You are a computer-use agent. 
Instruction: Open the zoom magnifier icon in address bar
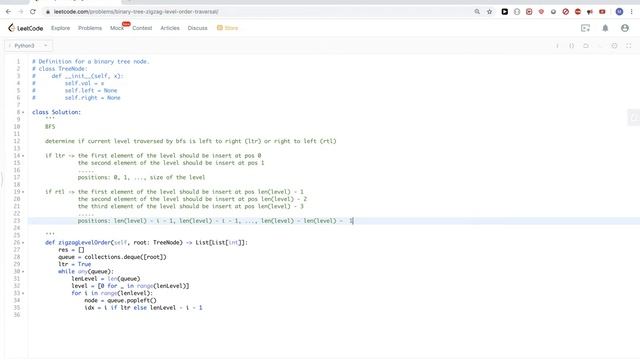coord(477,12)
